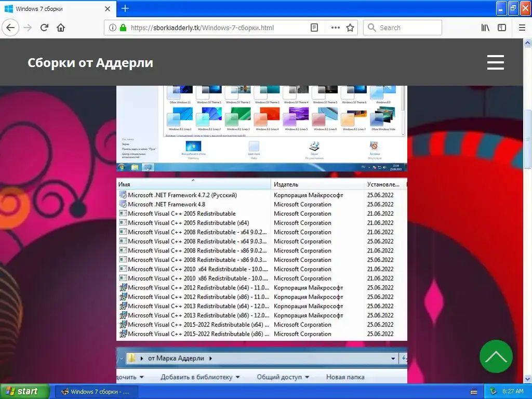Bookmark this page with the star
This screenshot has width=532, height=399.
pyautogui.click(x=350, y=28)
